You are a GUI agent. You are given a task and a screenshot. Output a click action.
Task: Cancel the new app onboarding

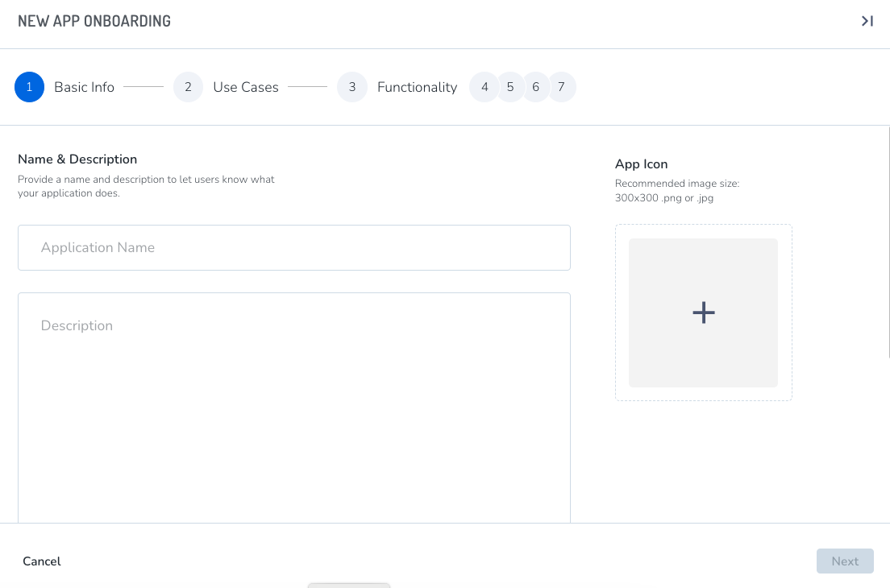(41, 561)
